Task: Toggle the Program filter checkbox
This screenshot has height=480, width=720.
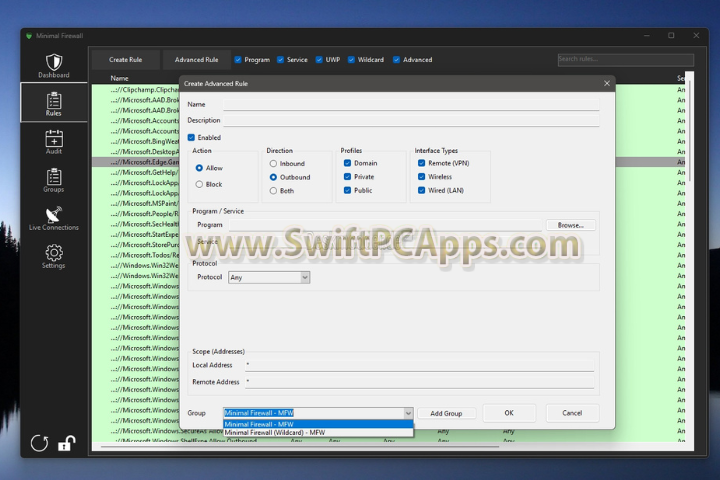Action: (x=238, y=60)
